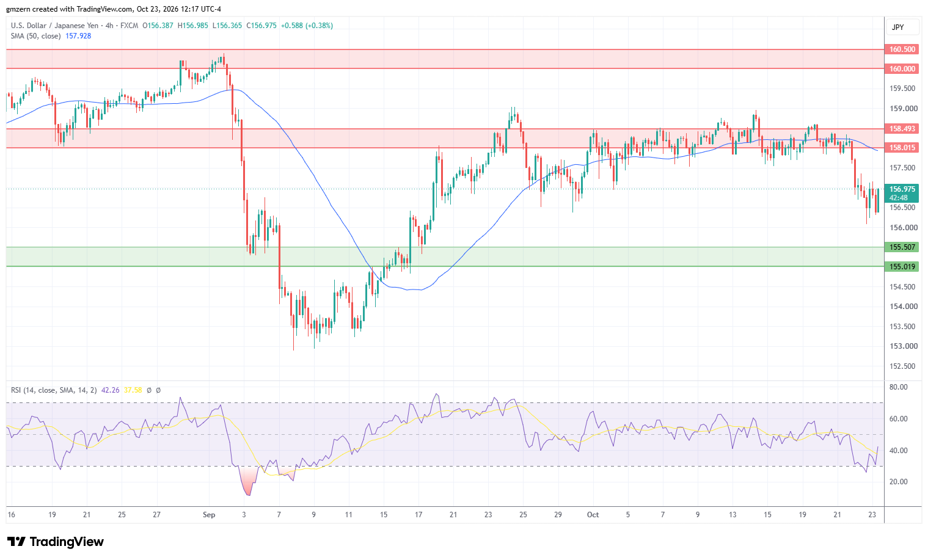928x560 pixels.
Task: Click the 60.00 RSI axis label
Action: tap(898, 419)
